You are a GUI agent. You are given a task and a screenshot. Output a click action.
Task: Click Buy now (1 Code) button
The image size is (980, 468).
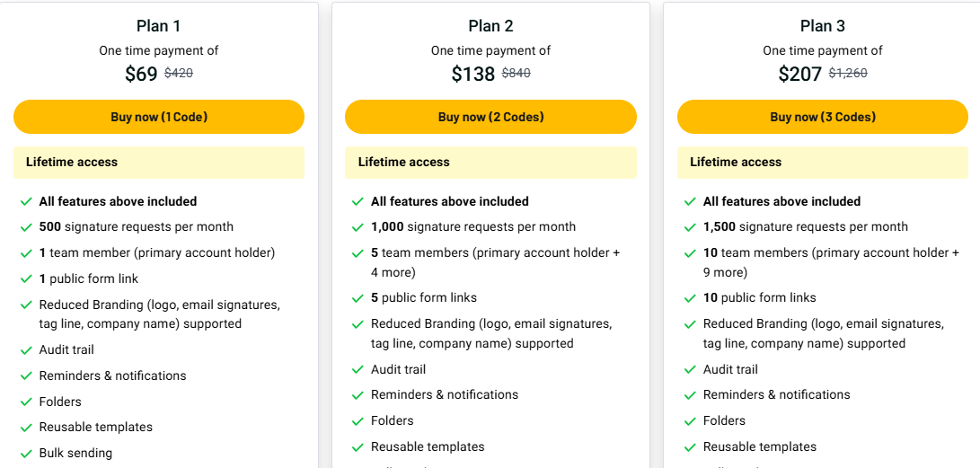pos(159,117)
